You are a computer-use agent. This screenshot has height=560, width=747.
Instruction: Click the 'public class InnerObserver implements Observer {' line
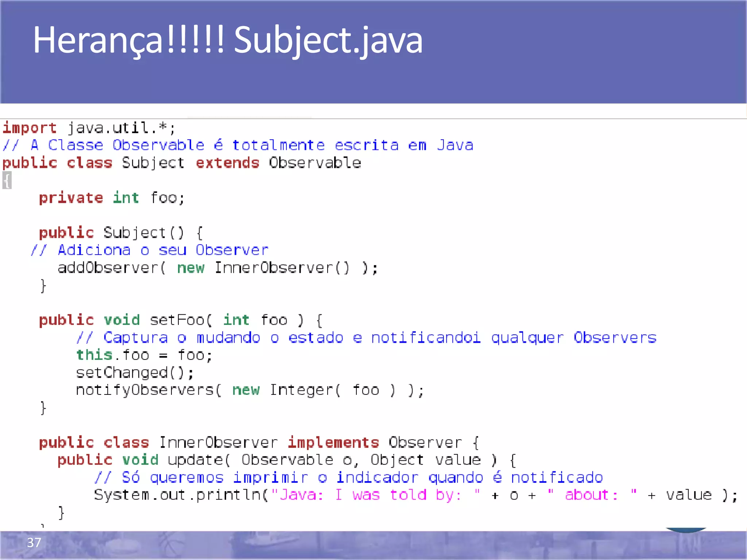[x=259, y=443]
